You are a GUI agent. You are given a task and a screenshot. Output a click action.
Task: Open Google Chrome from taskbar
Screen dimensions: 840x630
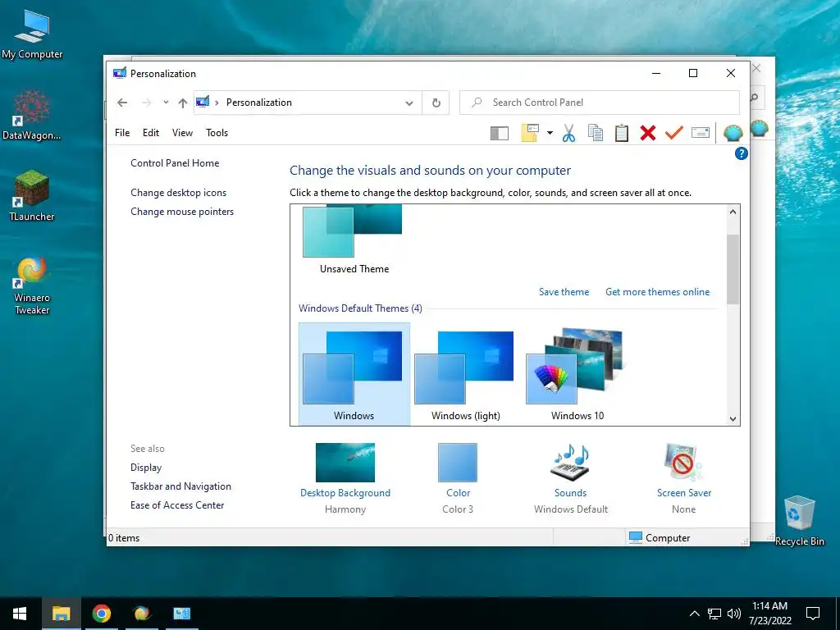coord(101,614)
